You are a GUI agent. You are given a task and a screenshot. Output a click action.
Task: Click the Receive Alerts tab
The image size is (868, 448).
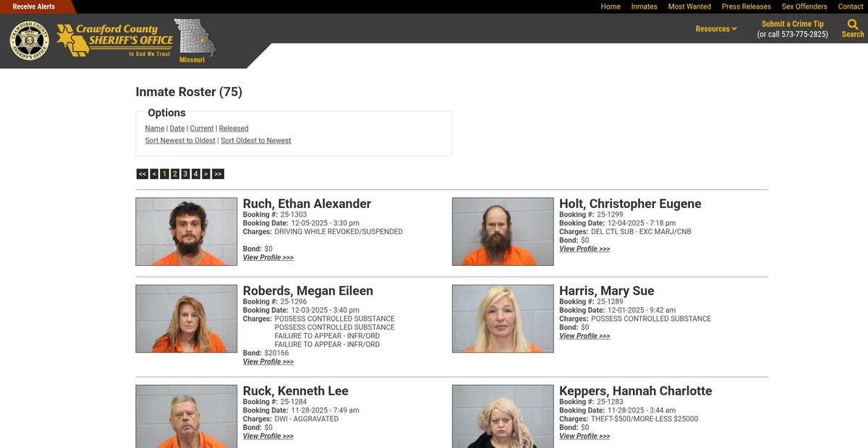pyautogui.click(x=33, y=7)
